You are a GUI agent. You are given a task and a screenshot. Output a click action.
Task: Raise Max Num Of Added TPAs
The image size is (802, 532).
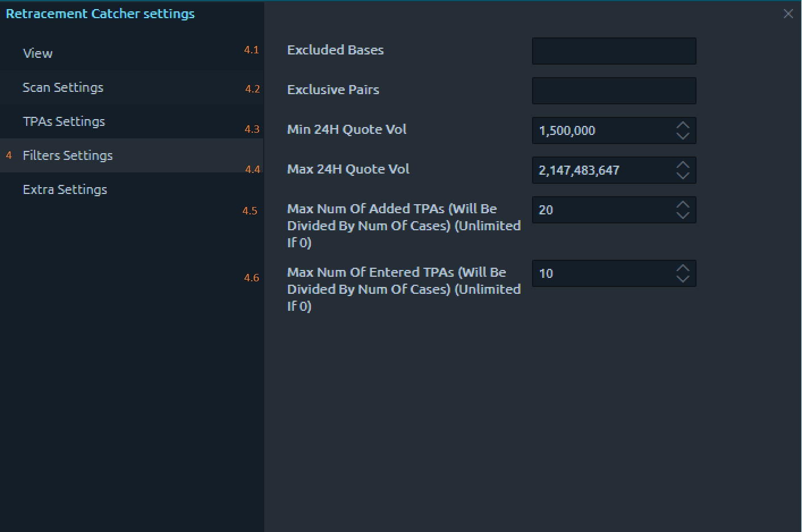click(x=683, y=205)
